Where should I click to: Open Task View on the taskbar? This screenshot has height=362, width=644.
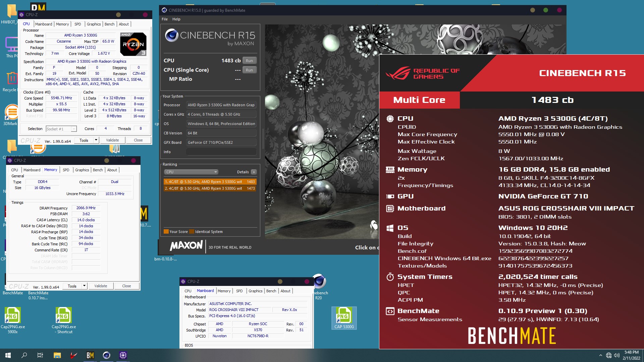[40, 355]
